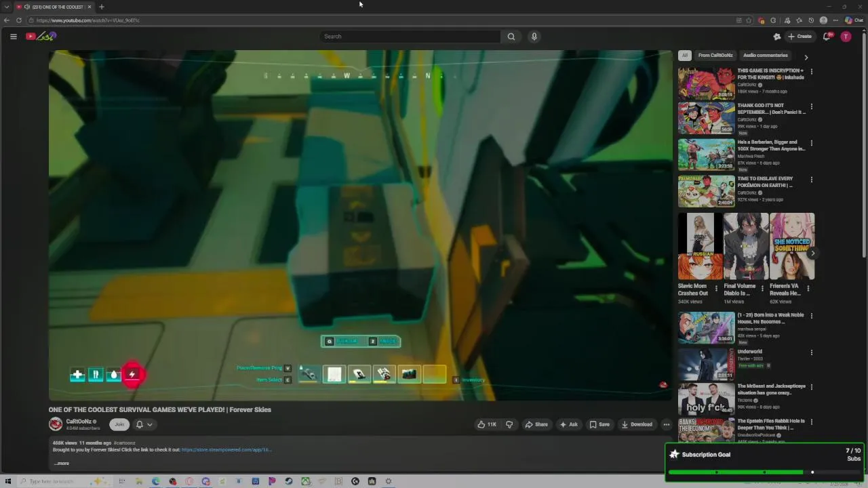Open Enslave Every Pokémon video title
This screenshot has height=488, width=868.
pyautogui.click(x=765, y=182)
